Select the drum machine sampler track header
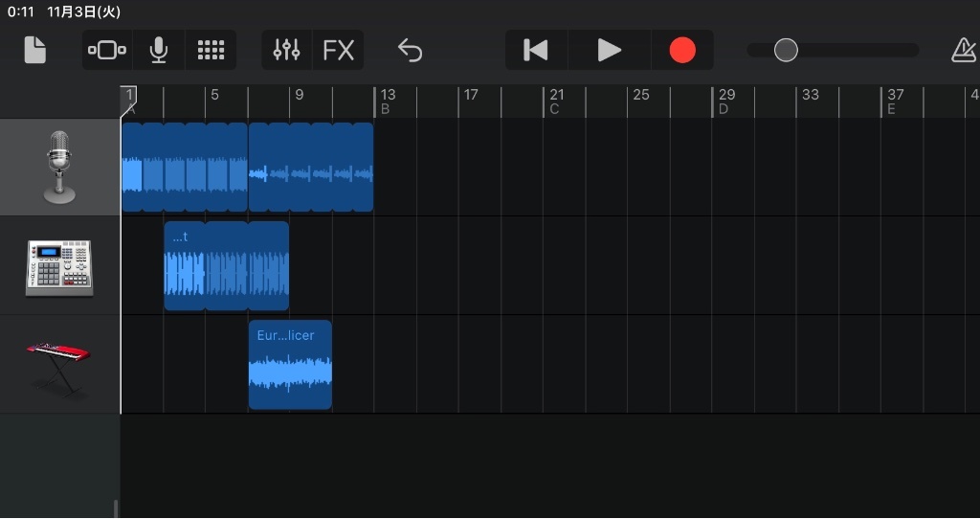This screenshot has height=519, width=980. (60, 266)
